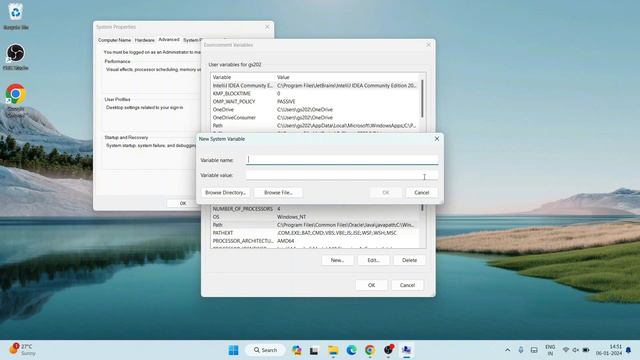Select the OS system variable row
Screen dimensions: 640x360
pyautogui.click(x=315, y=217)
